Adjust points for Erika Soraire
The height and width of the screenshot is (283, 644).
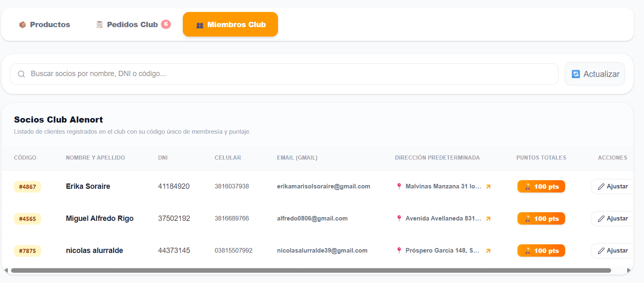pos(612,186)
